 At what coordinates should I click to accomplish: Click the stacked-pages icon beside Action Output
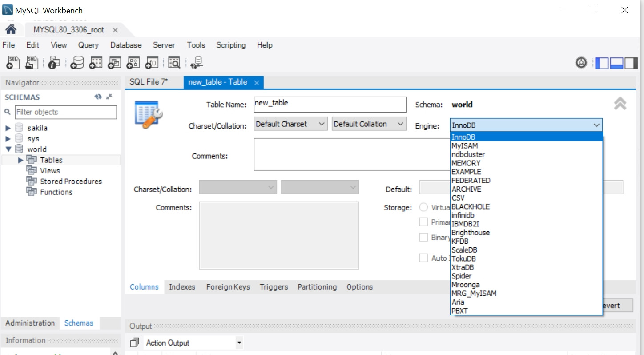[134, 343]
